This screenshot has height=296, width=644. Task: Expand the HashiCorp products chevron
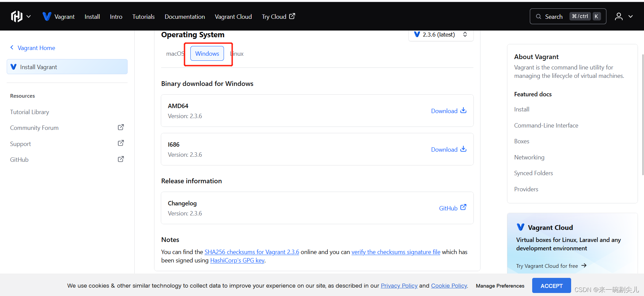pos(29,16)
